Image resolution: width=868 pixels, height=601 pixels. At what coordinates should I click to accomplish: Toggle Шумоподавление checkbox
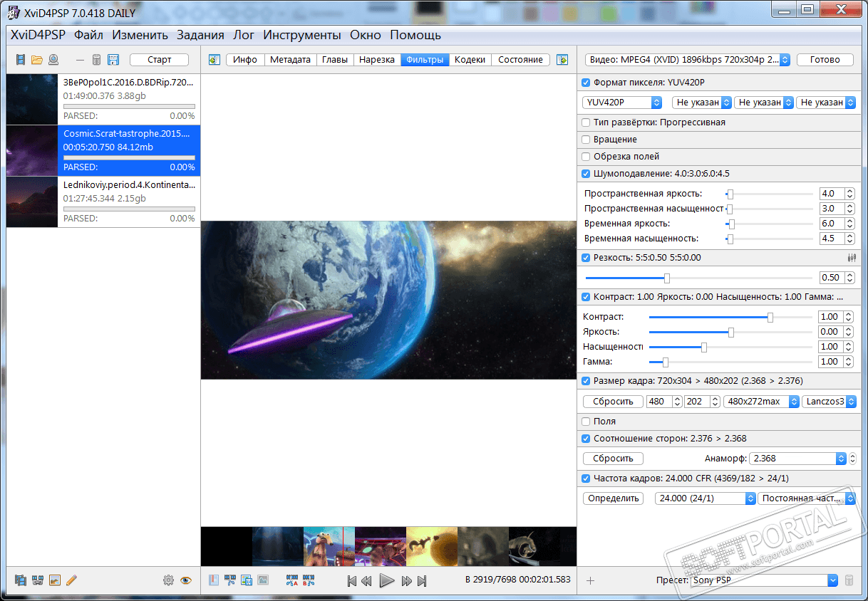coord(587,174)
